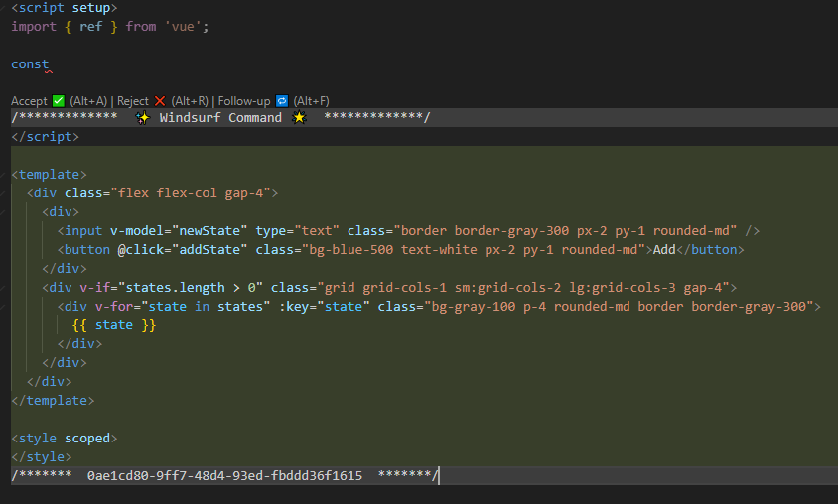Click the 'Add' button label text

tap(664, 250)
